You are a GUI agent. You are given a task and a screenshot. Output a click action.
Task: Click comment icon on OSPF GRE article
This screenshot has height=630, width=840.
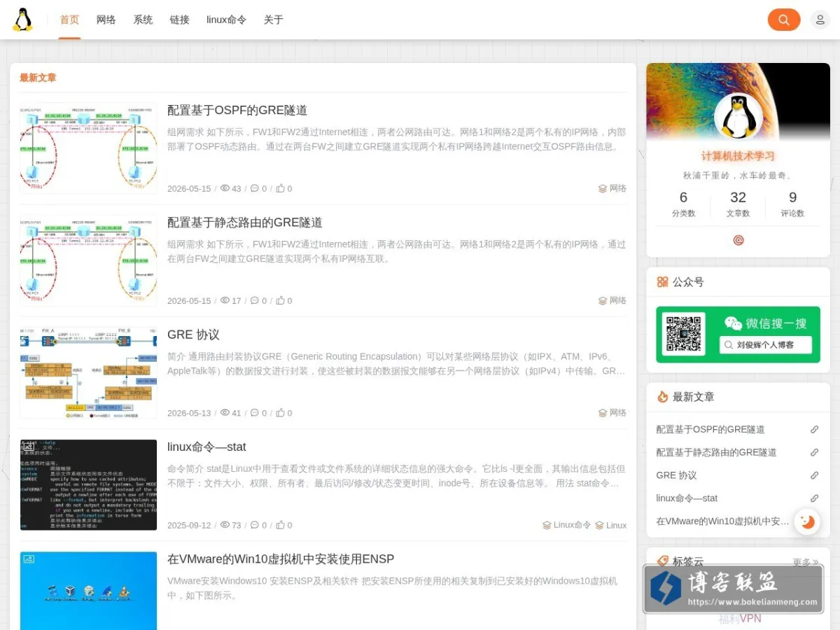(x=255, y=188)
